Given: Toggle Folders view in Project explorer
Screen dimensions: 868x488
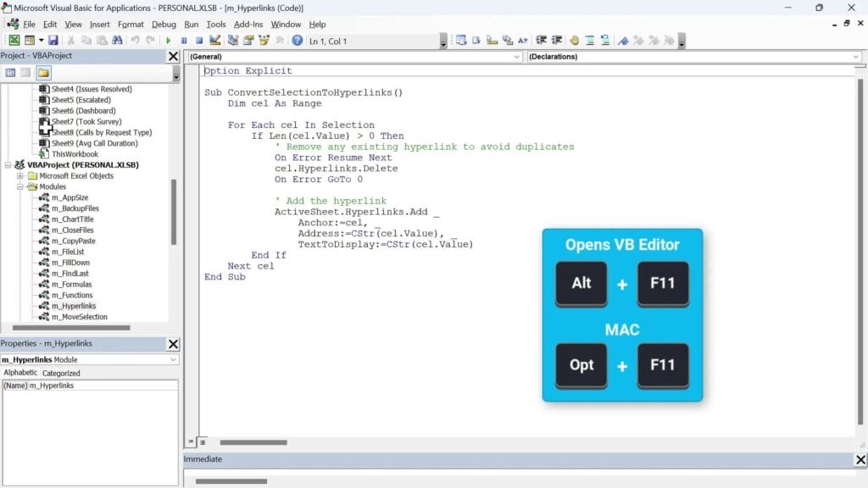Looking at the screenshot, I should tap(43, 73).
